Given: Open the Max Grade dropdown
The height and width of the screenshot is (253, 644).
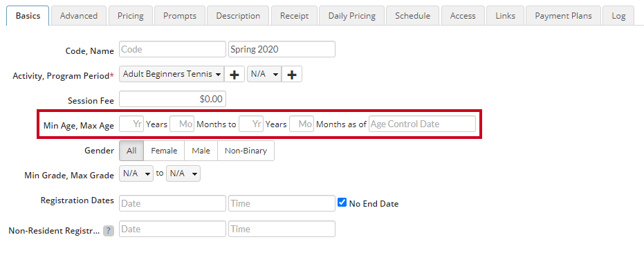Looking at the screenshot, I should (x=183, y=174).
